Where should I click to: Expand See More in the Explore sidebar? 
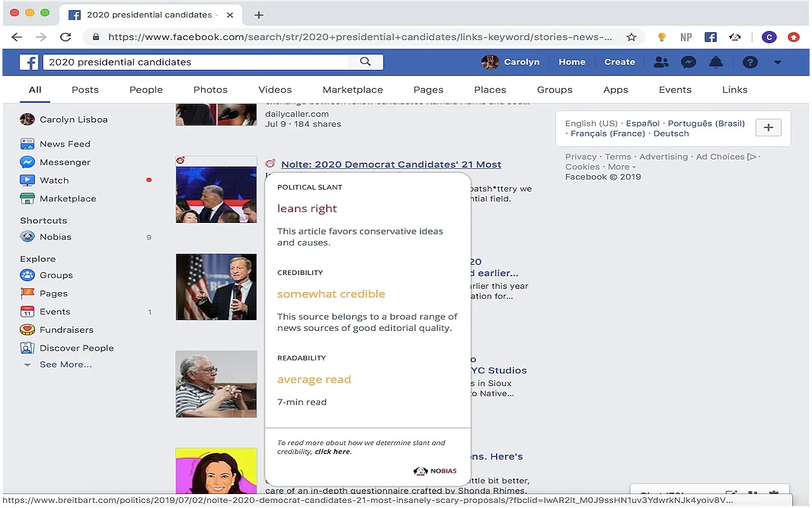[x=65, y=364]
